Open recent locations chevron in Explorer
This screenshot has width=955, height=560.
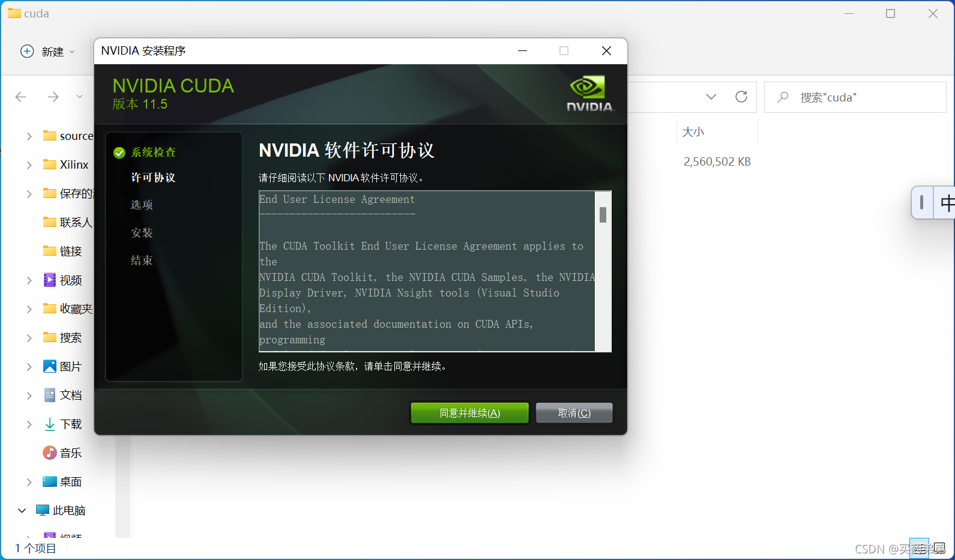79,97
